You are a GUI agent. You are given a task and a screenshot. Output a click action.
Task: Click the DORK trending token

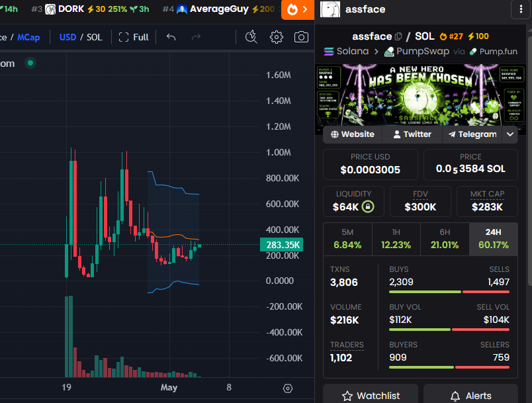click(90, 9)
